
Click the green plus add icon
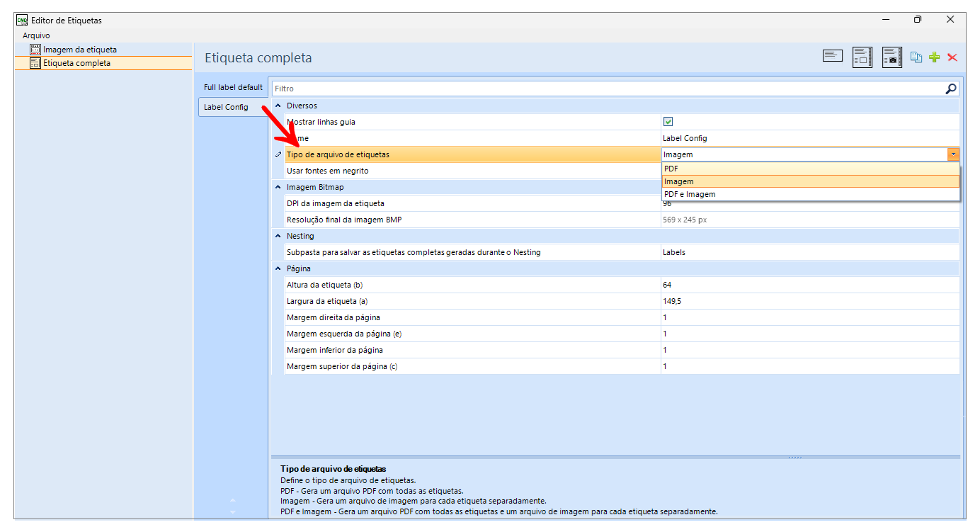click(934, 57)
